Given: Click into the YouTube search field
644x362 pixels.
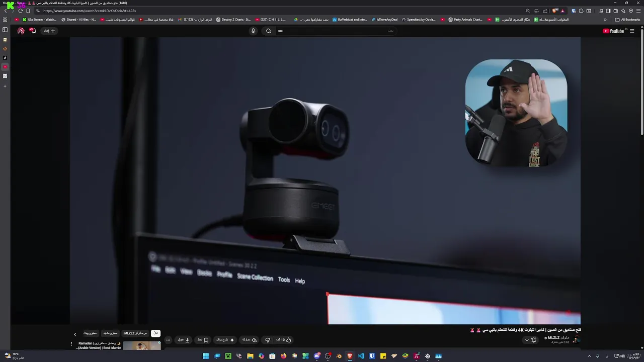Looking at the screenshot, I should pyautogui.click(x=336, y=31).
